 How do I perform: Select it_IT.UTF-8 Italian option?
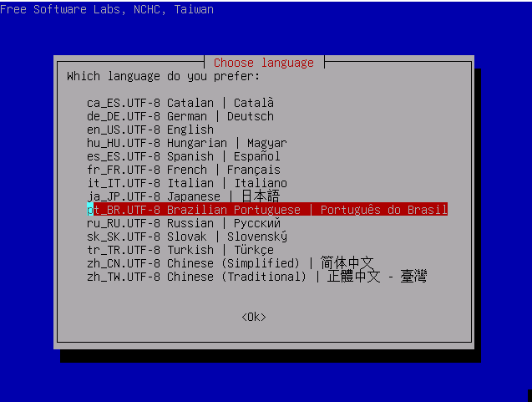(187, 183)
